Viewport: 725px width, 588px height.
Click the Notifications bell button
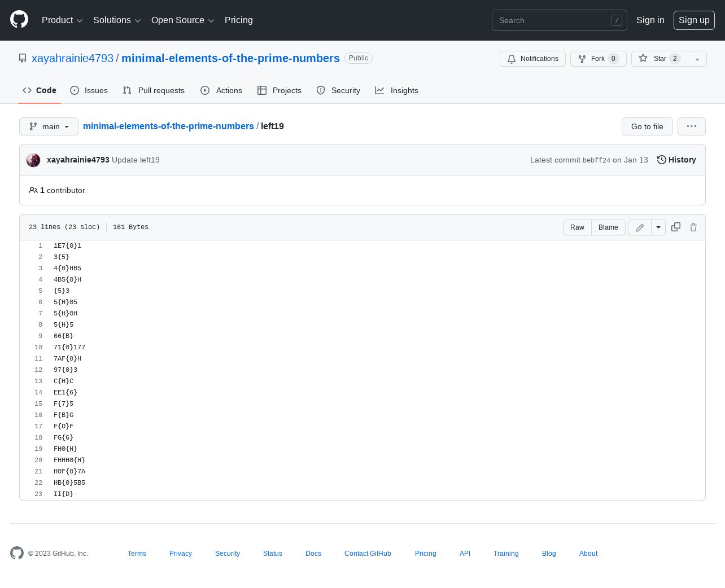coord(532,59)
